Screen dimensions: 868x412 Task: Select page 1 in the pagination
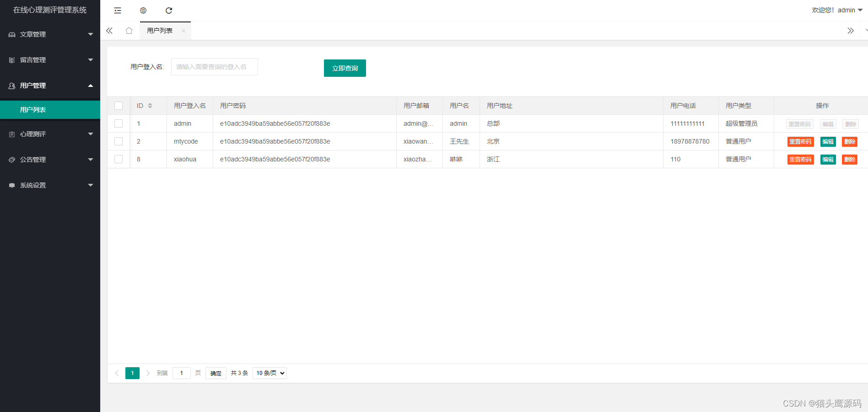point(132,373)
